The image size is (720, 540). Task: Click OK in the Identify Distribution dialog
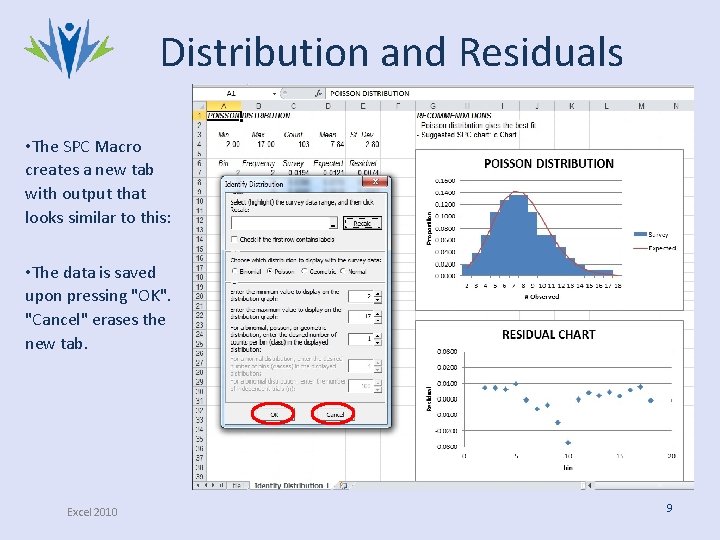pyautogui.click(x=274, y=414)
